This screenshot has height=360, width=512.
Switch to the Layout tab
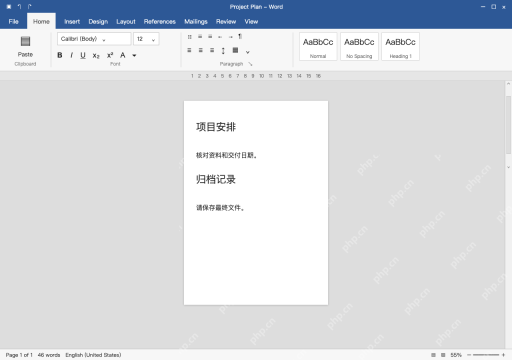pyautogui.click(x=126, y=22)
